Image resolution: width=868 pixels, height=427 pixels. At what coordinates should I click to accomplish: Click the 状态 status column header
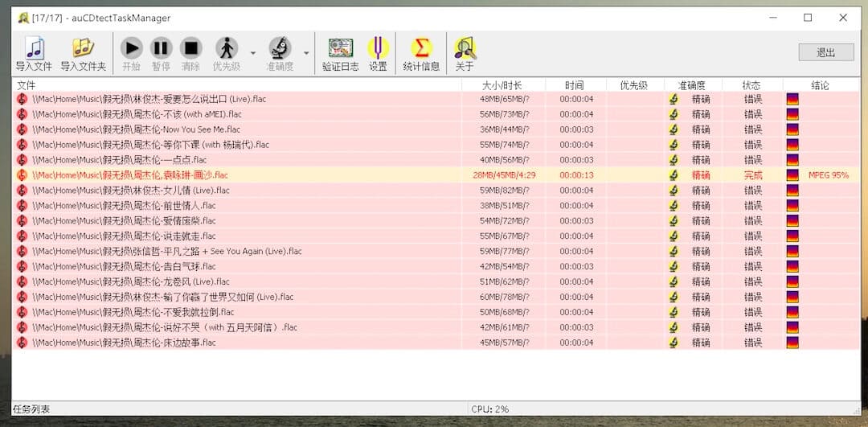pos(751,85)
